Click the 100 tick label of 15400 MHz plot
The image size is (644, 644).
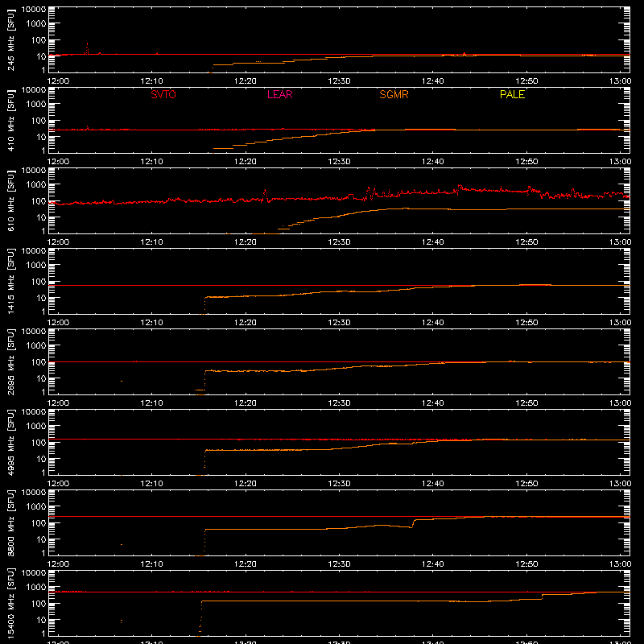coord(39,604)
